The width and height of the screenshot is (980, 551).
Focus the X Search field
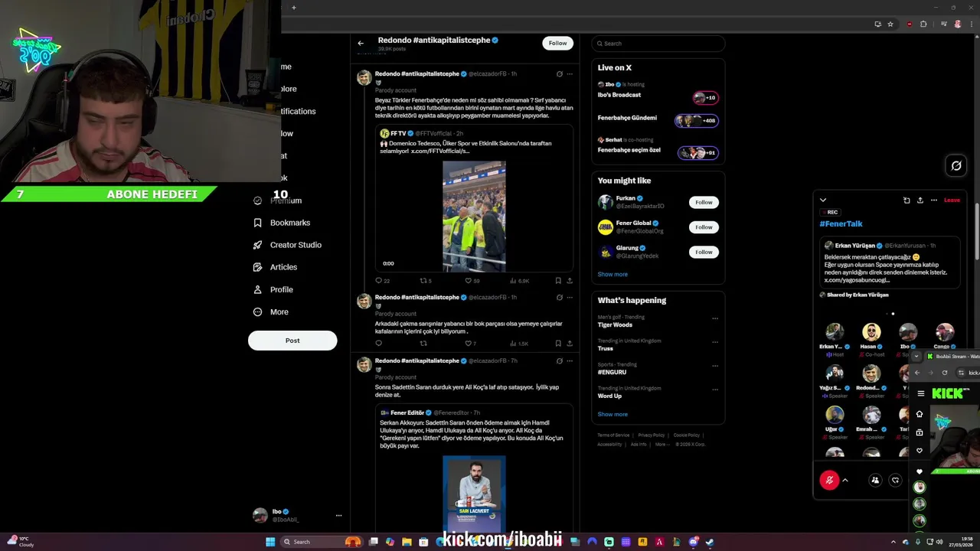coord(658,44)
